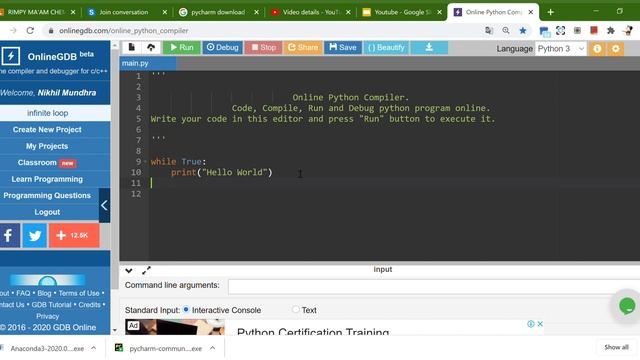Screen dimensions: 640x360
Task: Fold code at line 9 arrow
Action: pos(145,162)
